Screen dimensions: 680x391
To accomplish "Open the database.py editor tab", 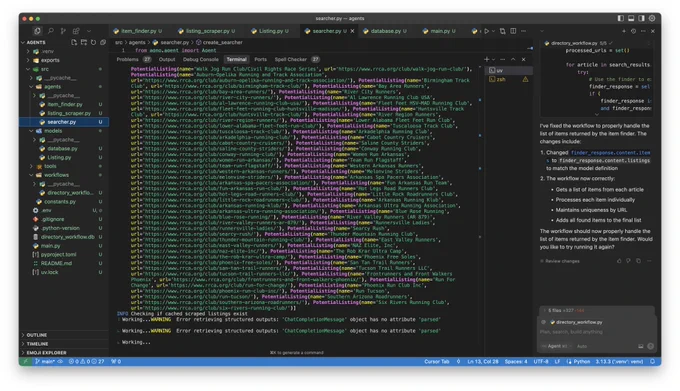I will click(385, 31).
